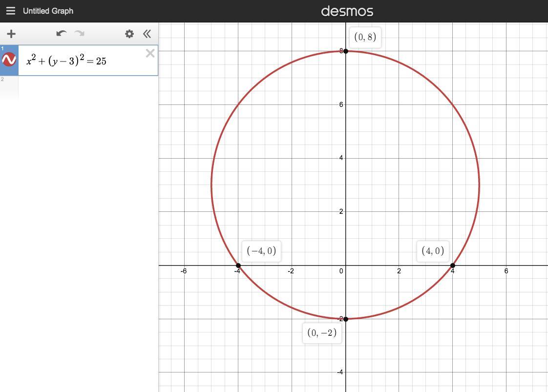The height and width of the screenshot is (392, 548).
Task: Delete expression 1 with the X
Action: (x=150, y=53)
